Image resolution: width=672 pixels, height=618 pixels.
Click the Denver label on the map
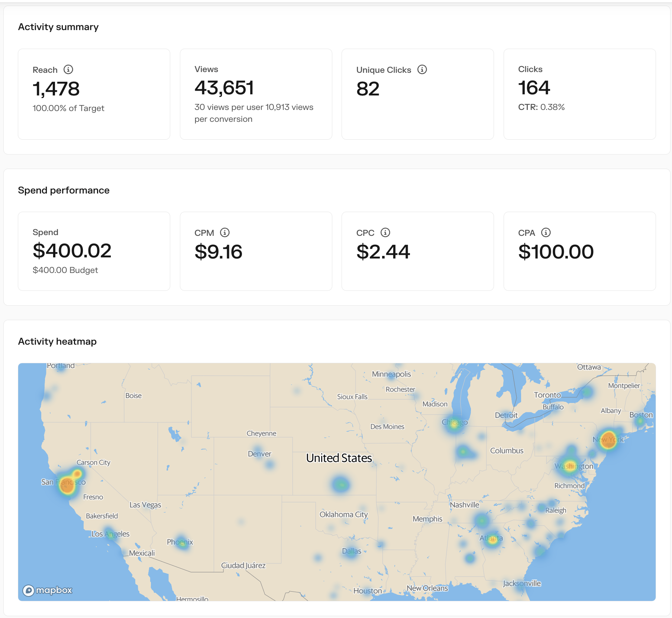coord(259,454)
